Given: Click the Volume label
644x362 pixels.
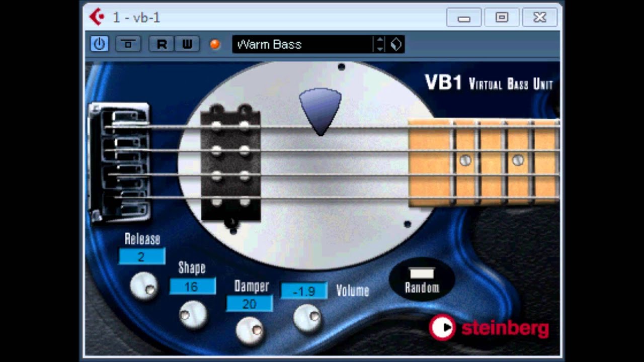Looking at the screenshot, I should (353, 291).
